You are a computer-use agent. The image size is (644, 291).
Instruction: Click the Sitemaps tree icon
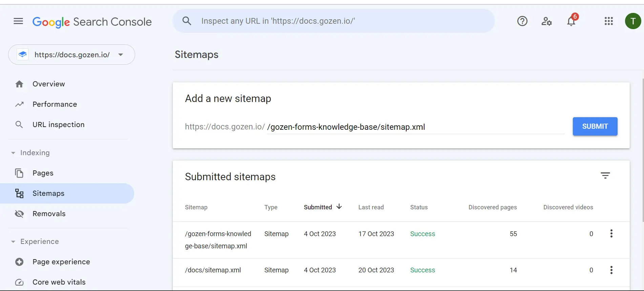click(x=19, y=193)
